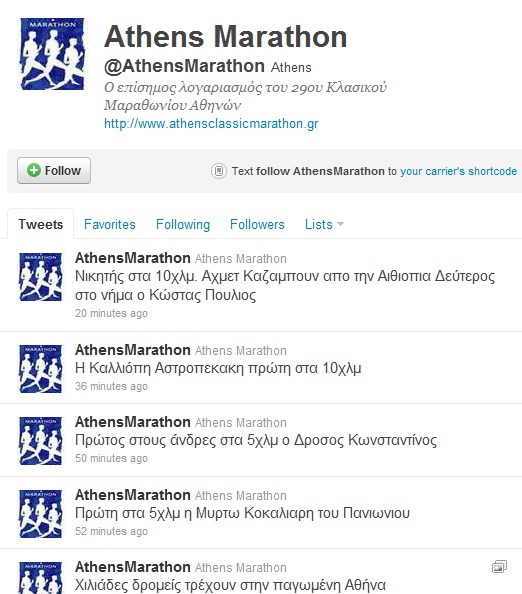Open the 52 minutes ago timestamp link
This screenshot has width=522, height=594.
coord(111,531)
